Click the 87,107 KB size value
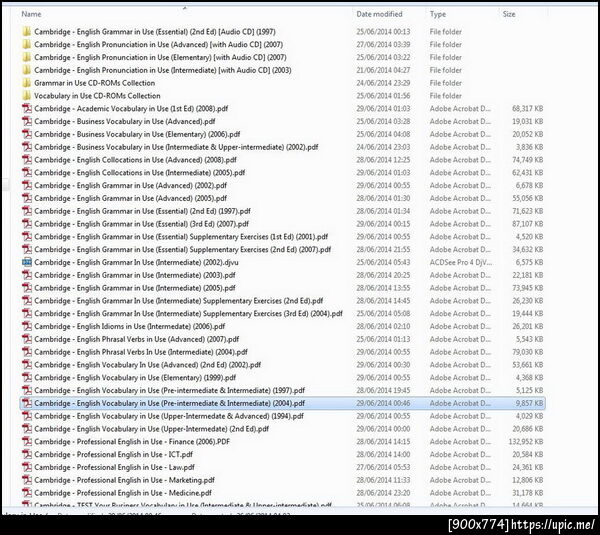The image size is (600, 535). (528, 224)
